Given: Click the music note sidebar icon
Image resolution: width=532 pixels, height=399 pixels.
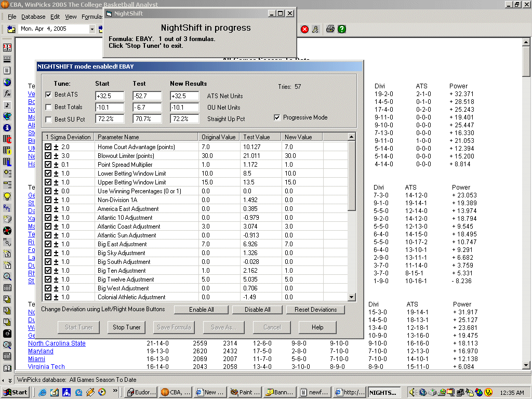Looking at the screenshot, I should (7, 105).
